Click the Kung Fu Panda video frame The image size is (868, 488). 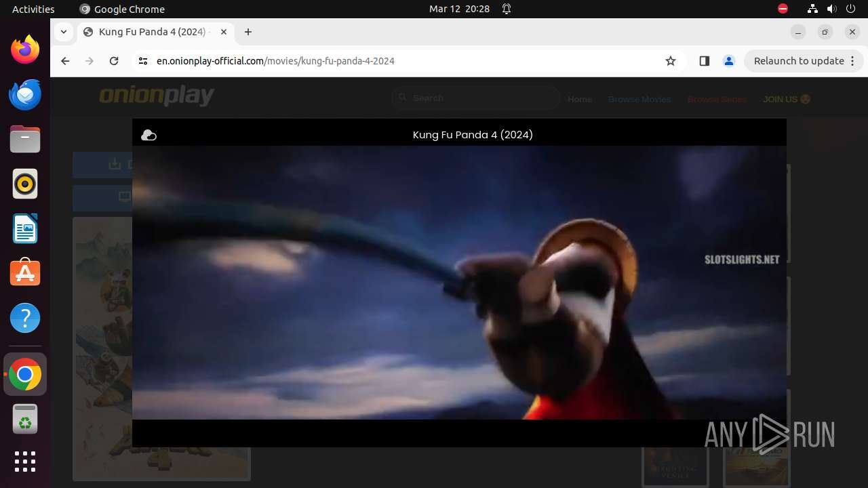(459, 283)
